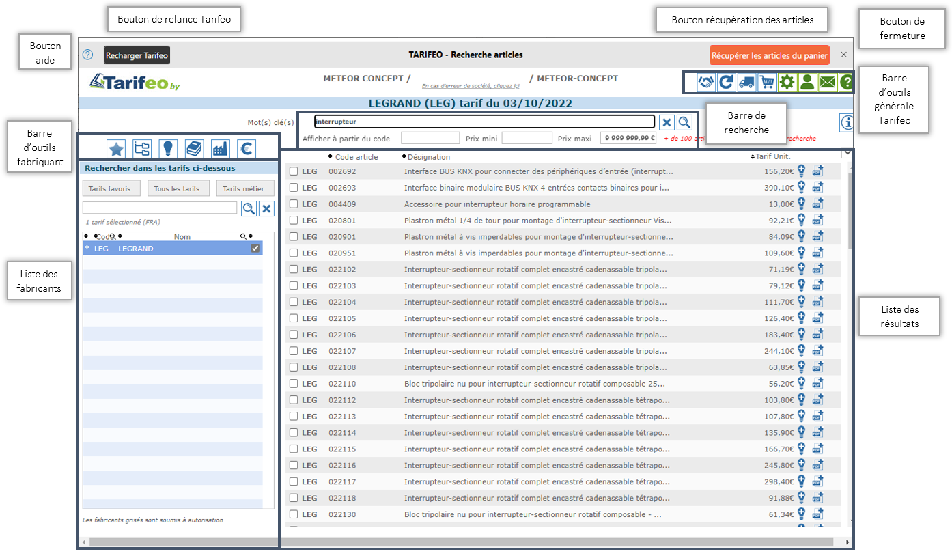Click the Tarifeo logo
The width and height of the screenshot is (952, 560).
point(135,82)
